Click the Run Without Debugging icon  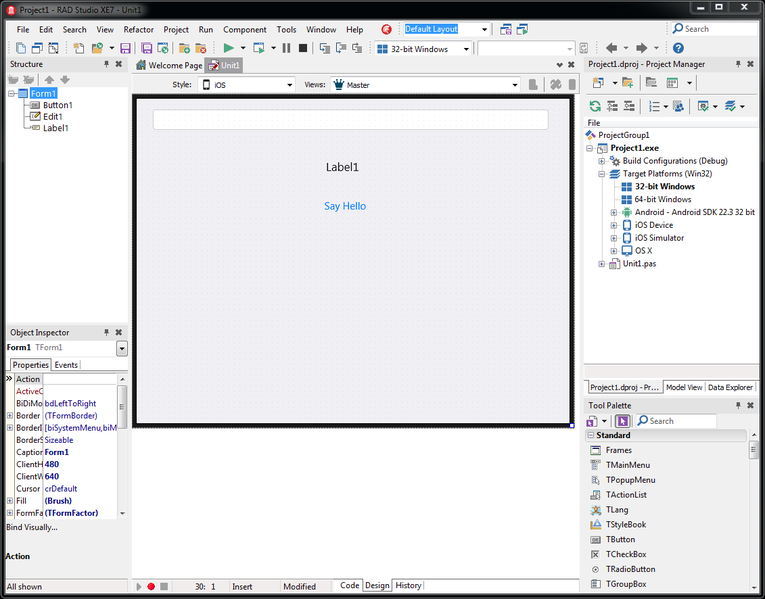tap(259, 48)
